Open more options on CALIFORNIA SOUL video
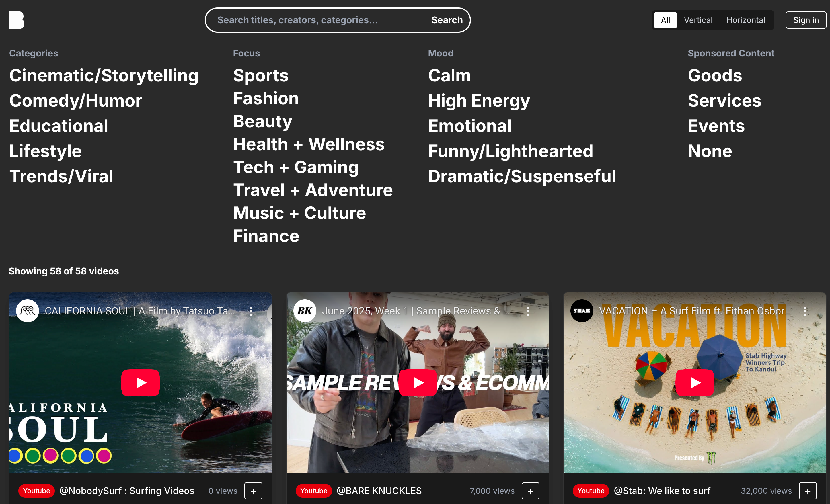Screen dimensions: 830x504 pos(251,311)
